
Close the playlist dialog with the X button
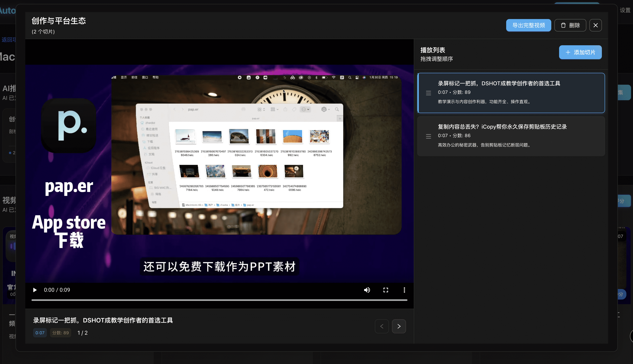pos(595,25)
